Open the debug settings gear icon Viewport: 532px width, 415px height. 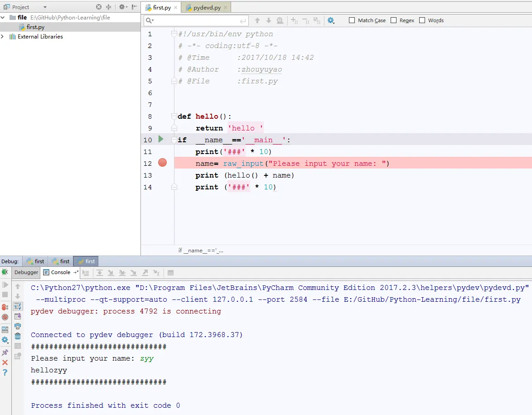(5, 340)
